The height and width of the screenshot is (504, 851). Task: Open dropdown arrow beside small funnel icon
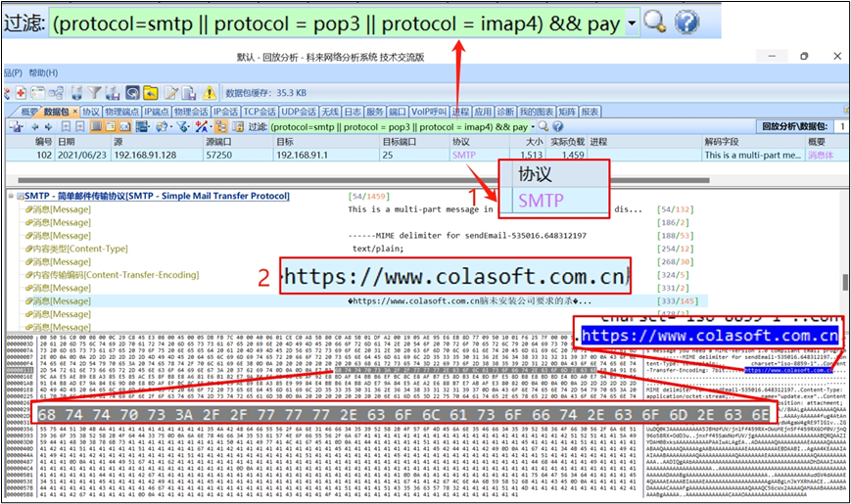[189, 127]
